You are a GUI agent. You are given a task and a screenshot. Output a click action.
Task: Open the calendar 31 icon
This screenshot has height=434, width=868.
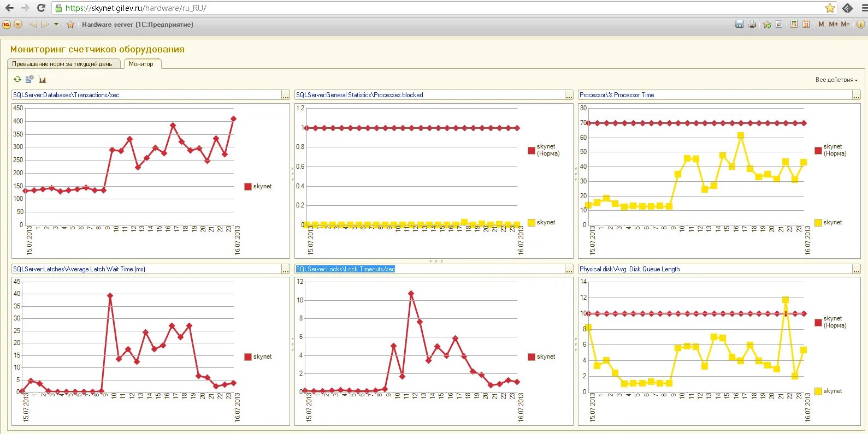coord(806,24)
